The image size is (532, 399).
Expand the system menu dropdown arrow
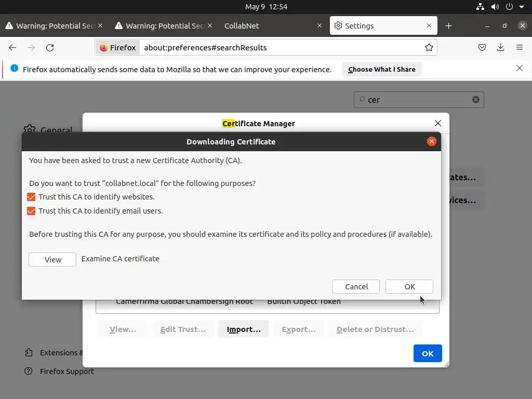[522, 7]
